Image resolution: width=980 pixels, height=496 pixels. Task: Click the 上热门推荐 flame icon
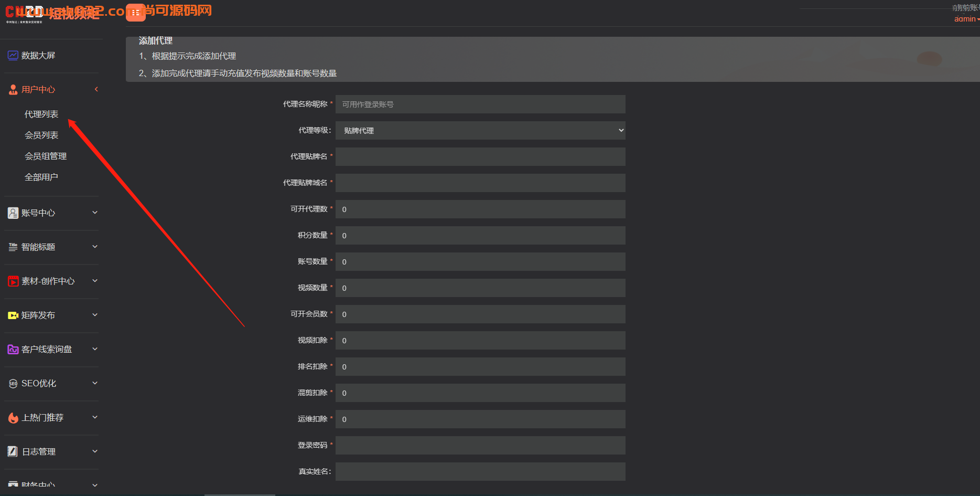(x=13, y=418)
